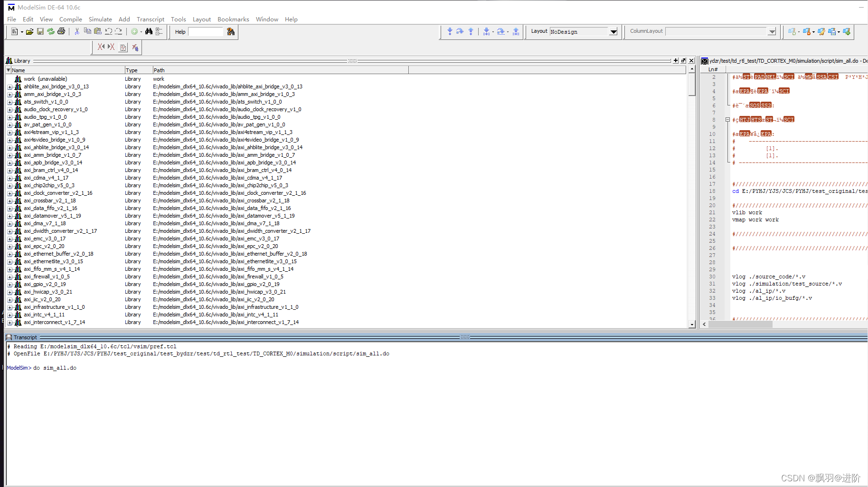The image size is (868, 487).
Task: Open the Tools menu
Action: point(179,19)
